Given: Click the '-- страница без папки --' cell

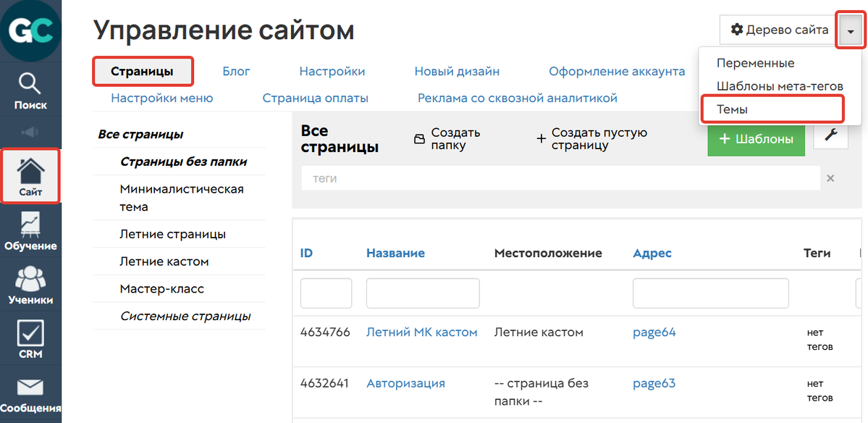Looking at the screenshot, I should (x=541, y=391).
